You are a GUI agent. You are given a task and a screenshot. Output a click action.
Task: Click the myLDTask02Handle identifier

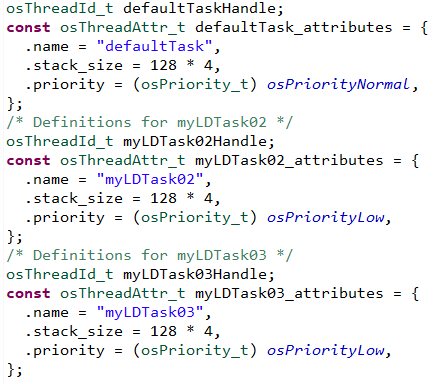(x=195, y=141)
